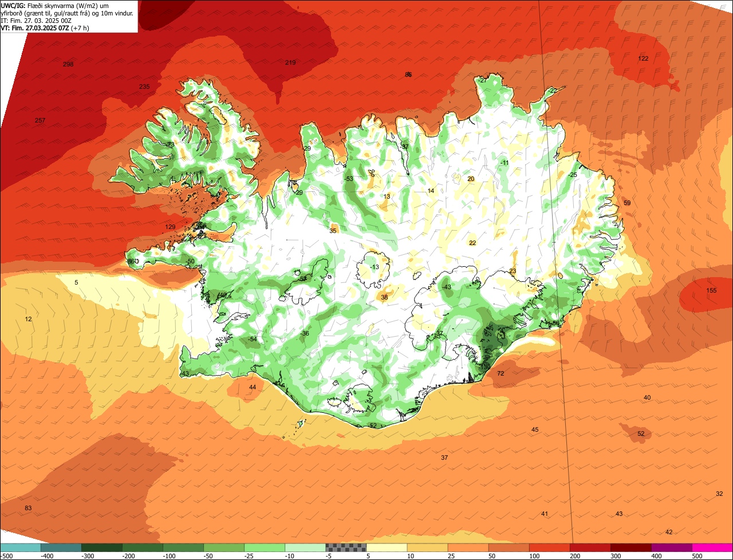Click the map value 14

(431, 191)
